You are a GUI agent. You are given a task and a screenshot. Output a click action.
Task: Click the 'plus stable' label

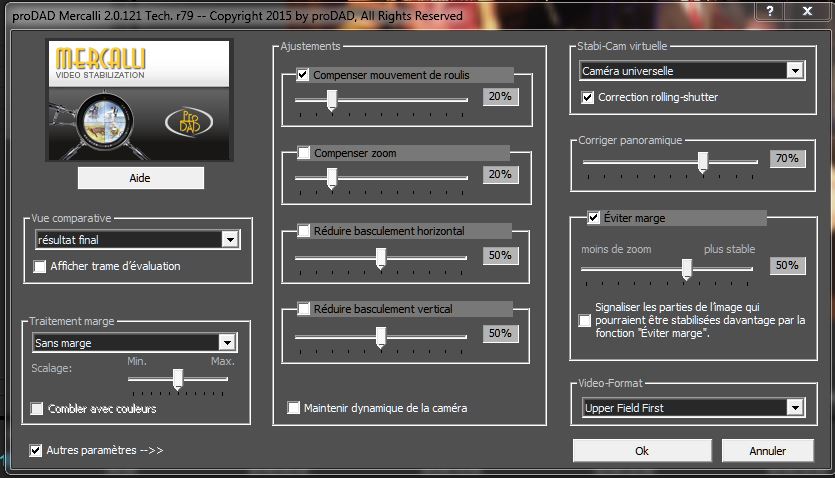point(729,249)
